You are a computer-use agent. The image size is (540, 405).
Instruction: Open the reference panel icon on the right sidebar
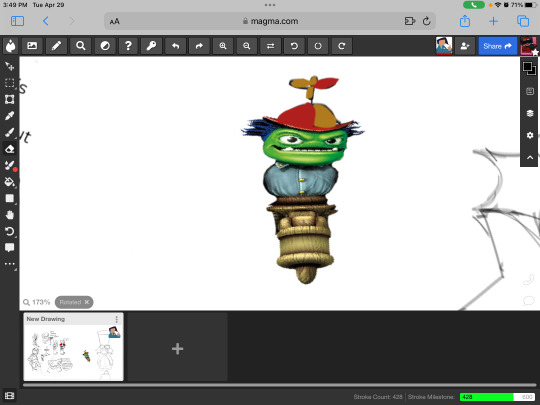530,91
